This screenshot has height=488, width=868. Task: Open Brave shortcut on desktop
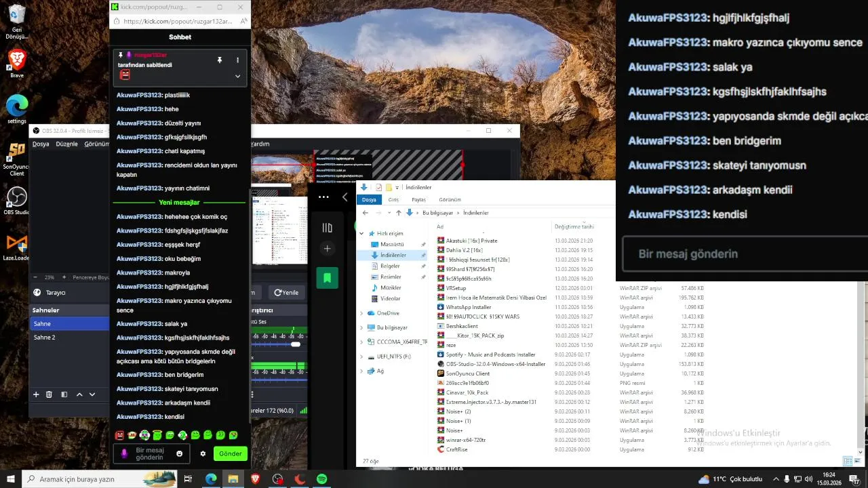pyautogui.click(x=16, y=62)
